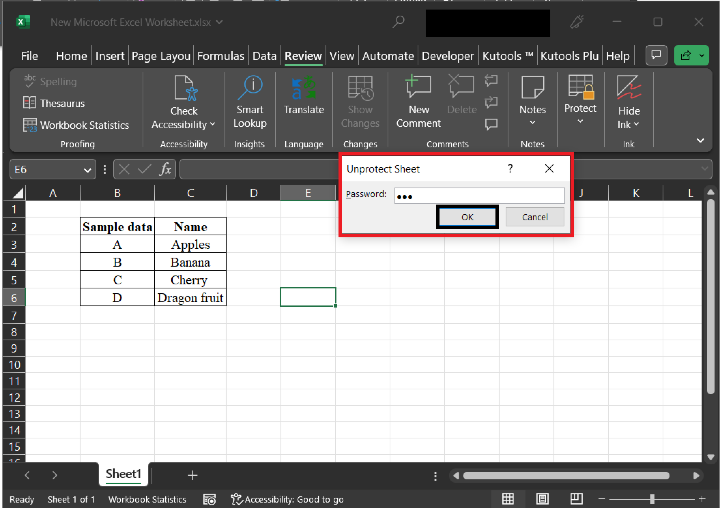The image size is (720, 508).
Task: Switch to Normal view in status bar
Action: tap(508, 499)
